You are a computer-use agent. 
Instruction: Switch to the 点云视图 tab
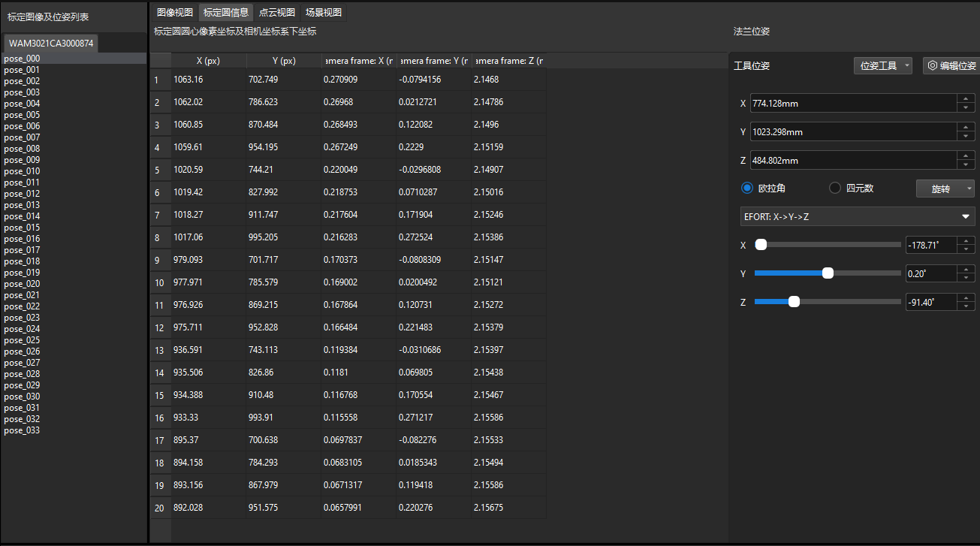(276, 12)
